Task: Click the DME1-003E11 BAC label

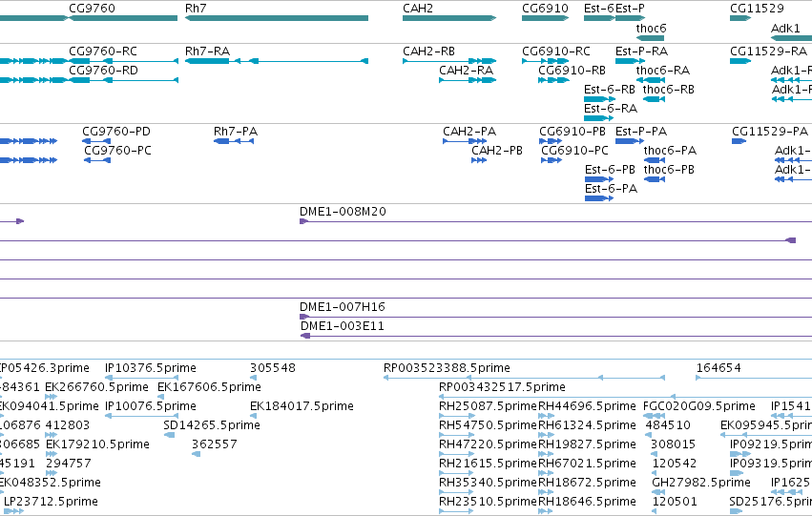Action: (x=343, y=326)
